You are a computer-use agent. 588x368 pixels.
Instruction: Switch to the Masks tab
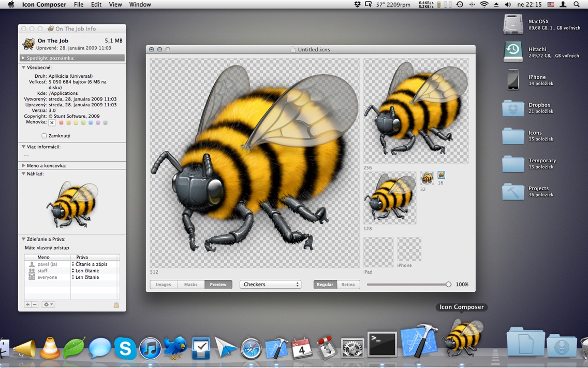click(x=190, y=285)
